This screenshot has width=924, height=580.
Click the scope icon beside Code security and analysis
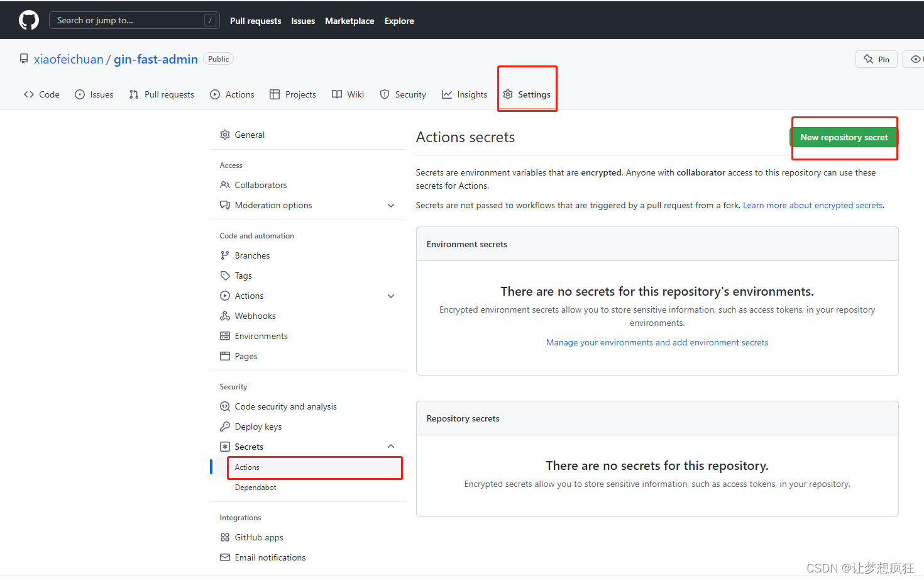coord(225,406)
